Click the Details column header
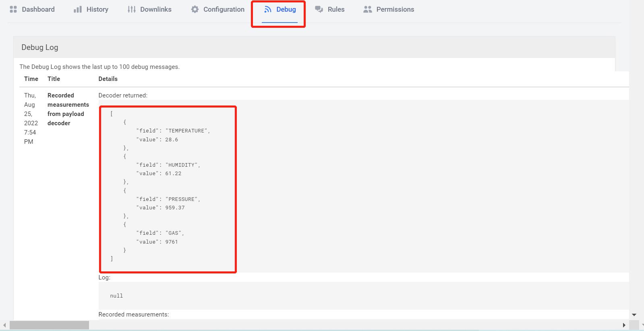This screenshot has height=331, width=644. click(x=108, y=79)
